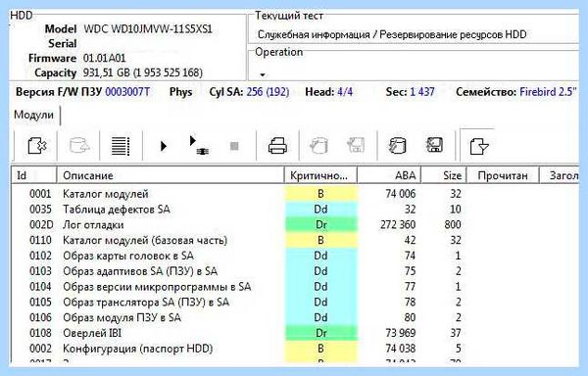588x376 pixels.
Task: Select row Образ транслятора SA (ПЗУ)
Action: pyautogui.click(x=295, y=302)
